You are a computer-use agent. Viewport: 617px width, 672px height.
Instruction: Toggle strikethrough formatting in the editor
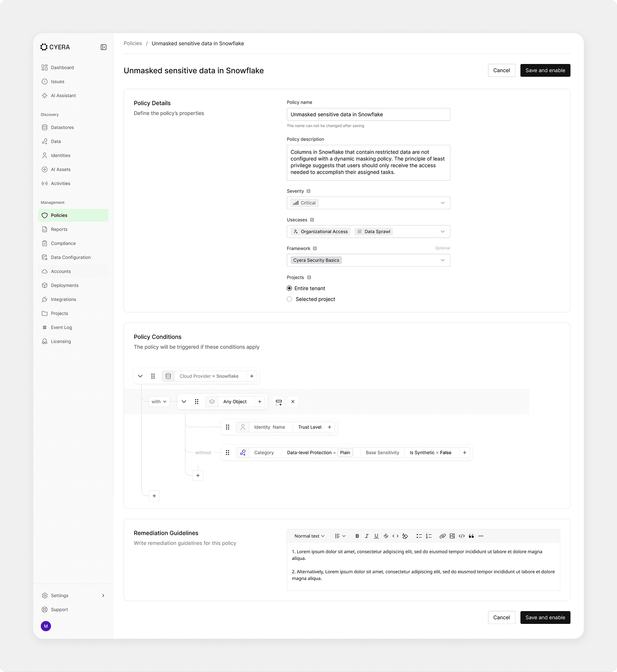point(386,536)
